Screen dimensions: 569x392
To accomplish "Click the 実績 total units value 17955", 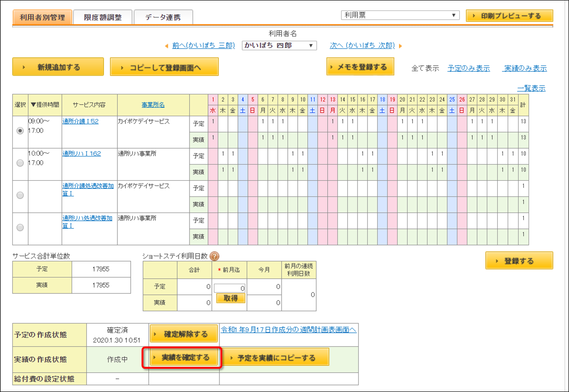I will click(x=101, y=285).
